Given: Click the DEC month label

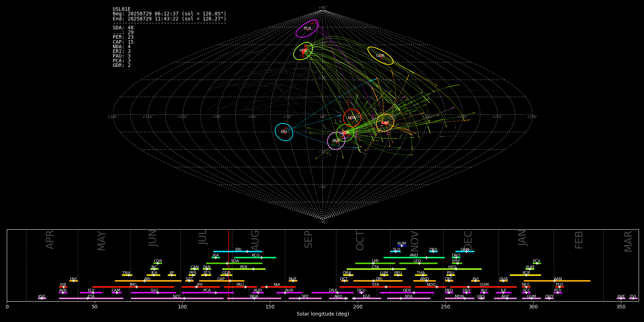Looking at the screenshot, I should pyautogui.click(x=468, y=240).
